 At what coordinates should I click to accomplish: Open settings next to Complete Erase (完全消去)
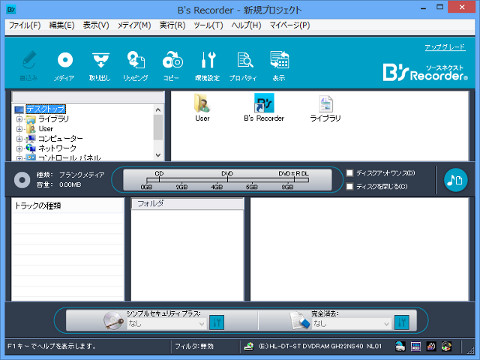[402, 322]
